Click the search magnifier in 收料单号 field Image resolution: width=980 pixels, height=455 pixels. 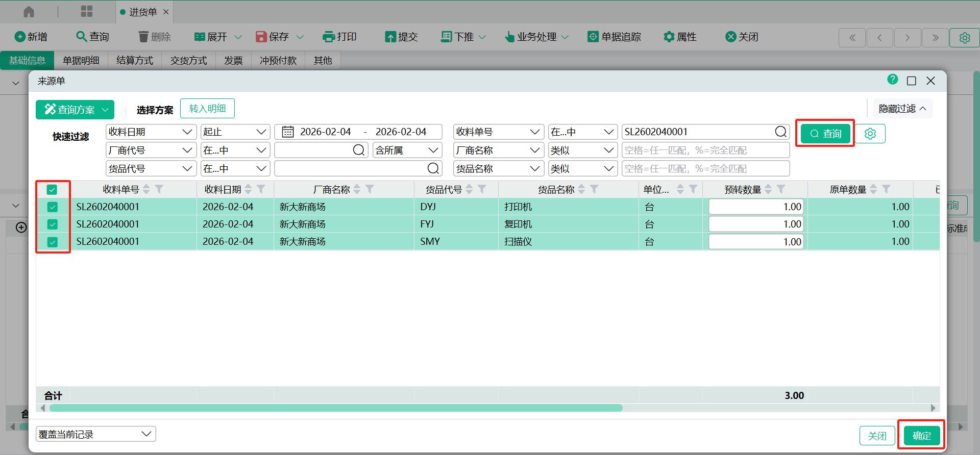click(780, 132)
